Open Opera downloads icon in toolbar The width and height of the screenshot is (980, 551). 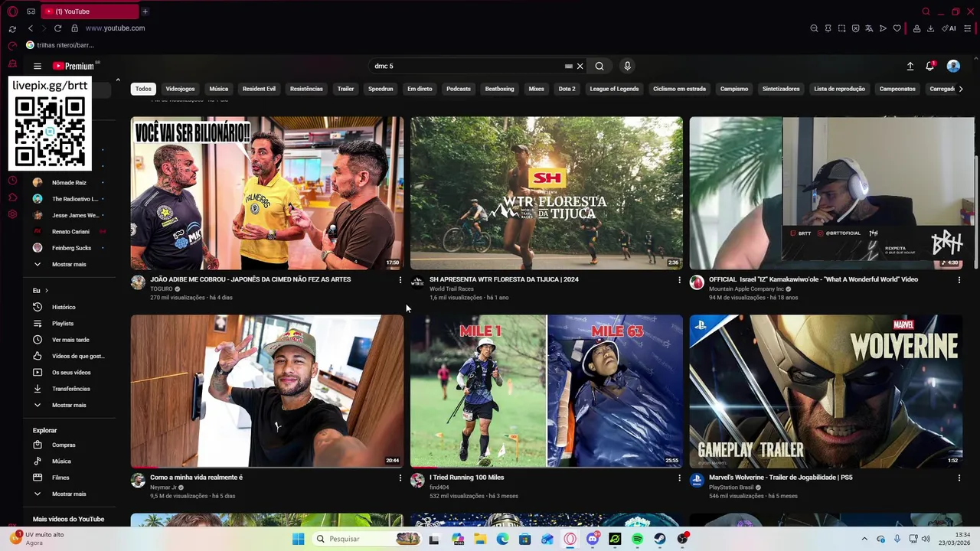point(930,28)
